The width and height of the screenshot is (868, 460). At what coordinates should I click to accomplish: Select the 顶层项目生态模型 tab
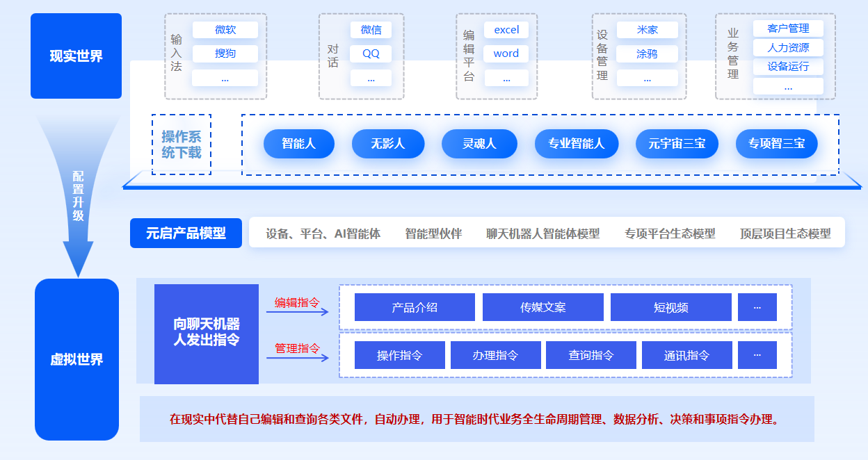785,233
